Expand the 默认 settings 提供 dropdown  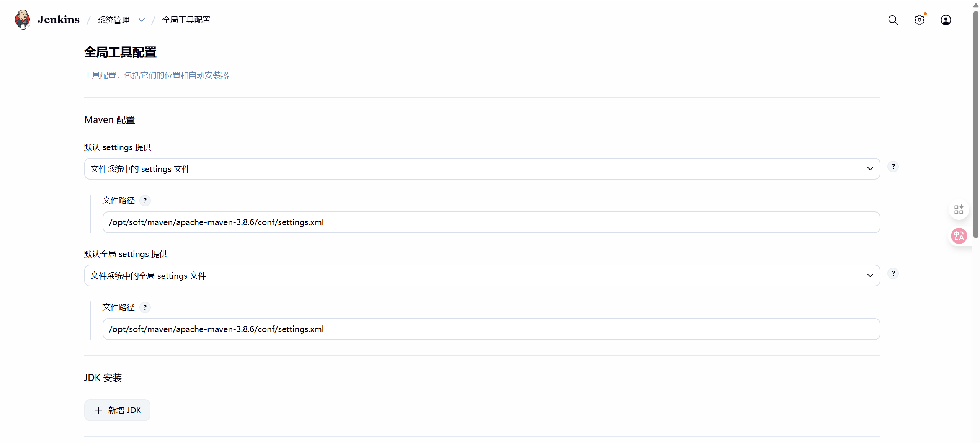coord(482,169)
